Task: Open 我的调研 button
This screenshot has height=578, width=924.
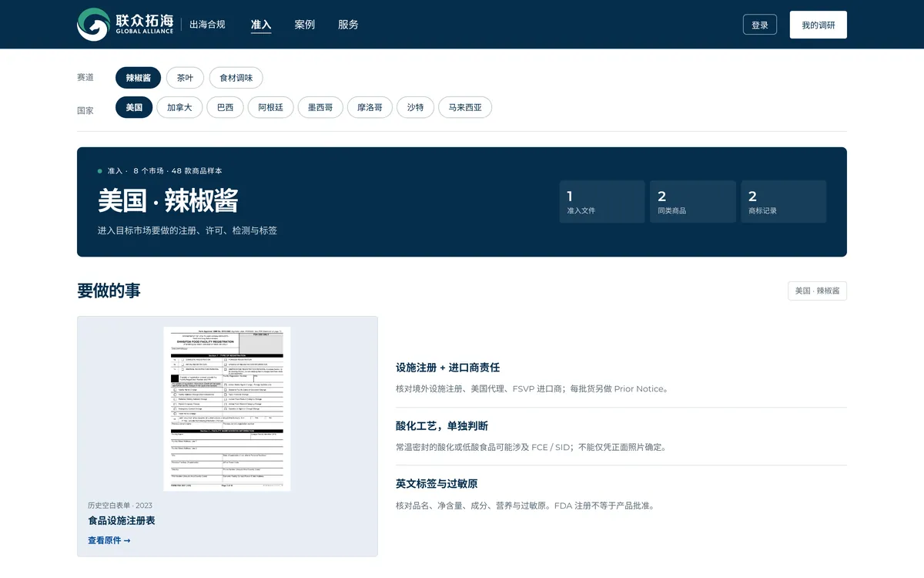Action: click(x=819, y=25)
